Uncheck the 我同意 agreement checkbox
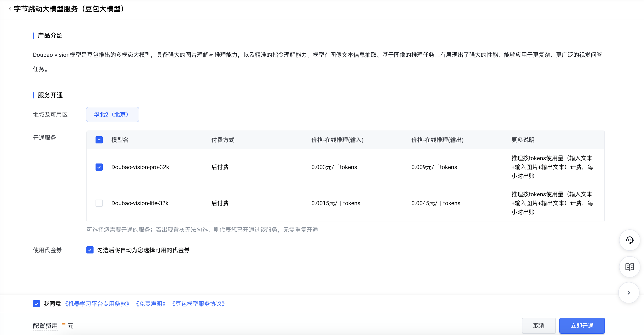Screen dimensions: 644x335 (x=37, y=304)
